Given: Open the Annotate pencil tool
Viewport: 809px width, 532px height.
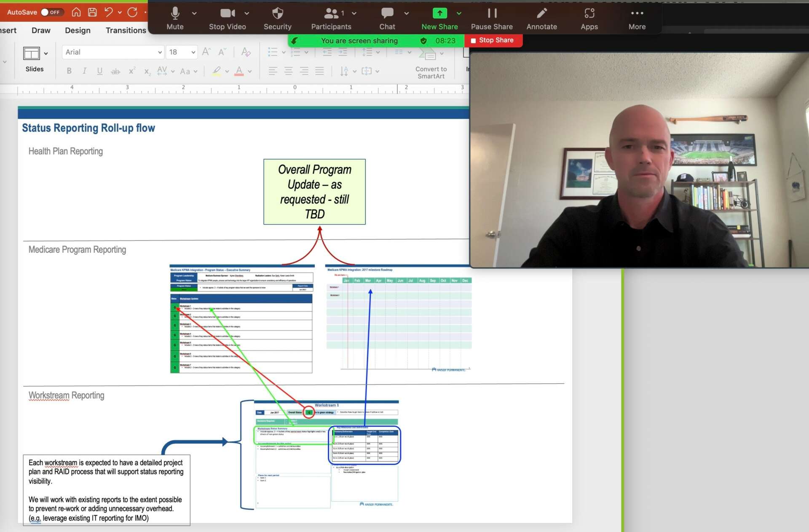Looking at the screenshot, I should coord(541,14).
